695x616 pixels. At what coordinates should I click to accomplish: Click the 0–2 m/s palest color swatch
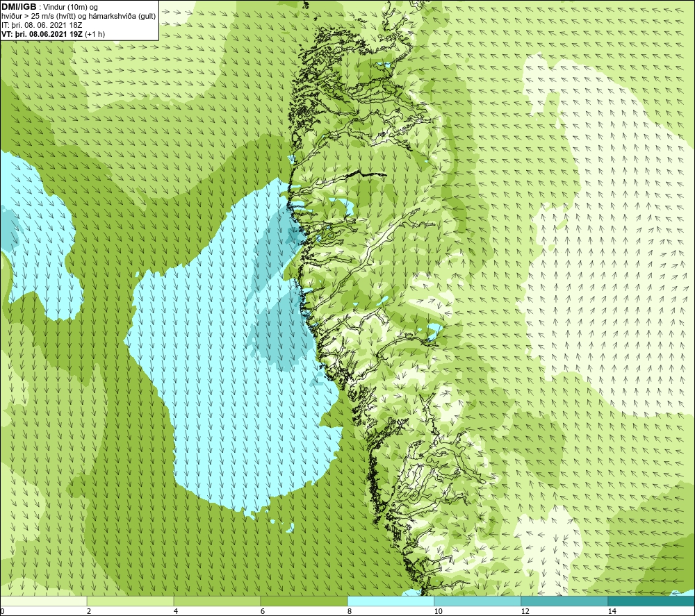[x=44, y=601]
